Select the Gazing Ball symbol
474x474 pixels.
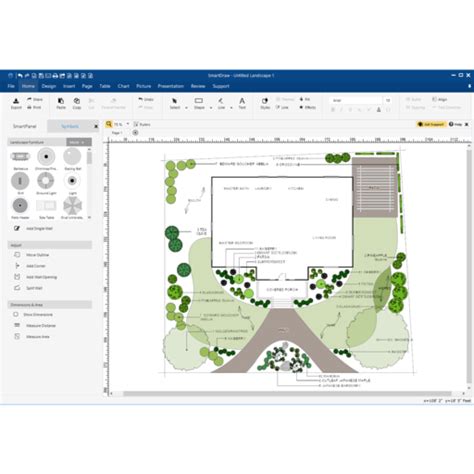coord(72,159)
